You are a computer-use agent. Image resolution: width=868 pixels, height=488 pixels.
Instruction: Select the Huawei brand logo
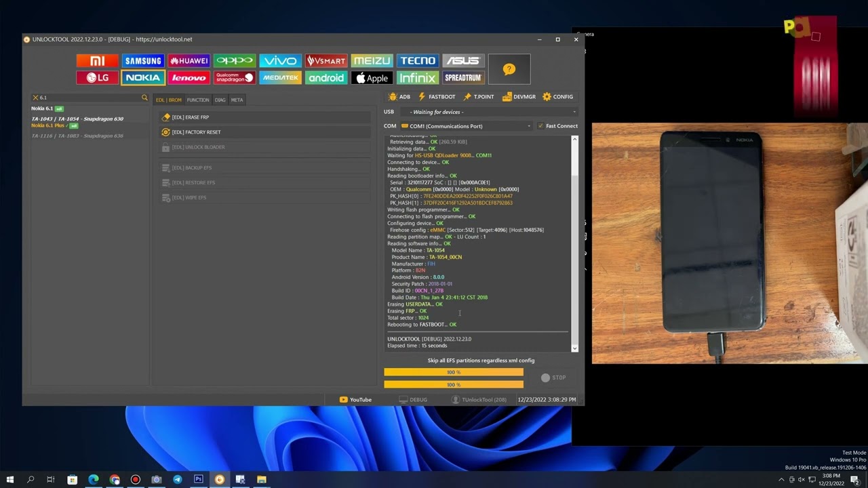tap(189, 61)
